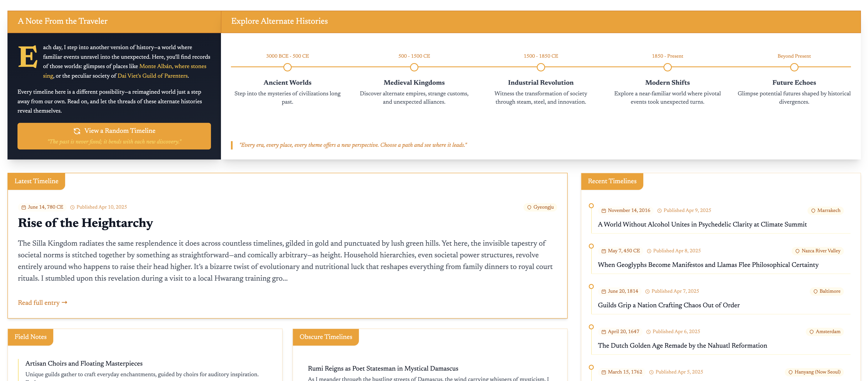Click calendar icon beside November 14, 2016
868x381 pixels.
point(604,211)
